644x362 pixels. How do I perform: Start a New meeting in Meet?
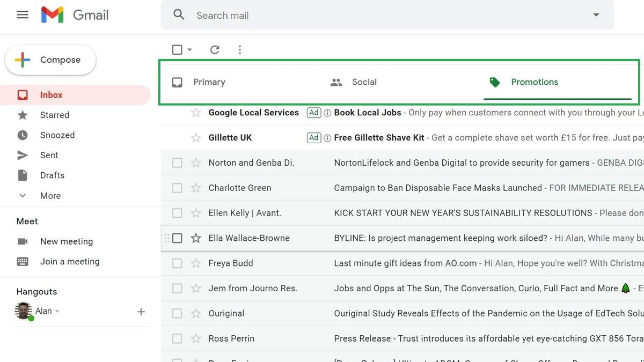pos(66,241)
